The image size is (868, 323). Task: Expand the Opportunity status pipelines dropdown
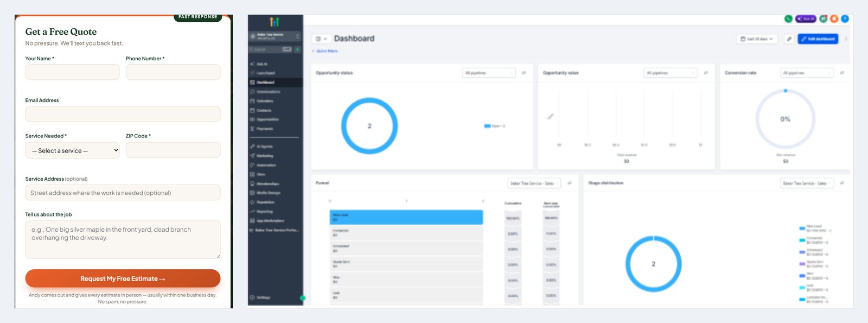(x=488, y=73)
